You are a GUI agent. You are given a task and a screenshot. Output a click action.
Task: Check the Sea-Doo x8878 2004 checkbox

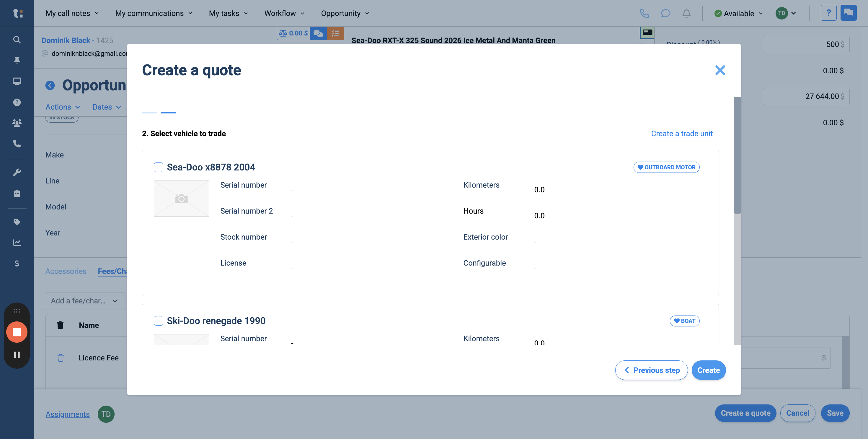(x=158, y=167)
